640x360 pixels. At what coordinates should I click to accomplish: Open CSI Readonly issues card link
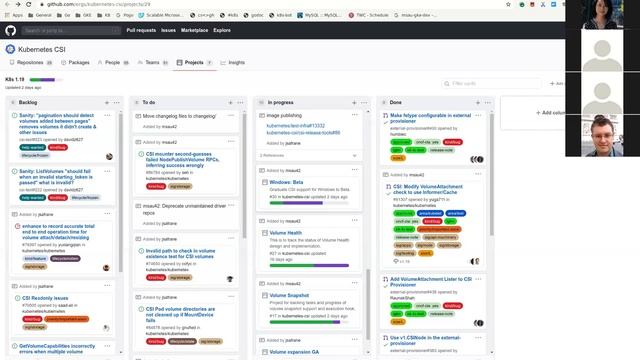[x=45, y=298]
